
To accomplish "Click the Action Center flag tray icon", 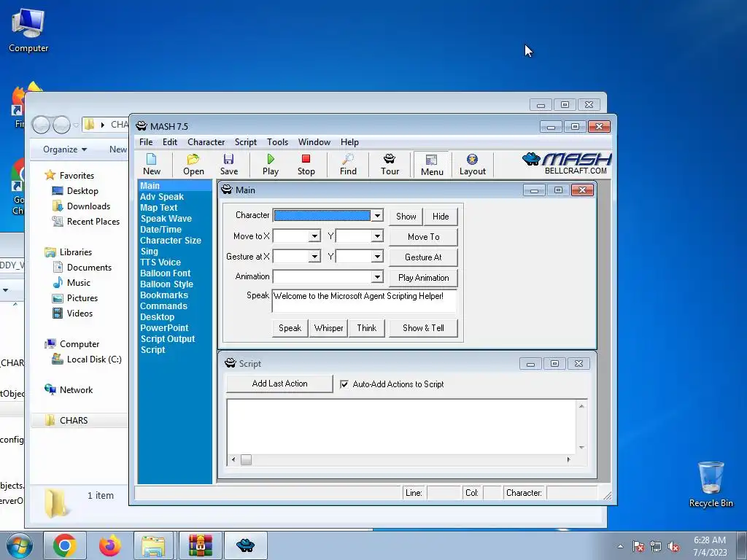I will [638, 546].
